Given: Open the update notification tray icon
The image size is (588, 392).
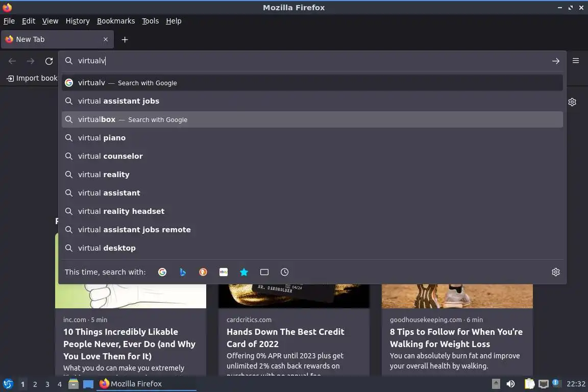Looking at the screenshot, I should point(556,383).
